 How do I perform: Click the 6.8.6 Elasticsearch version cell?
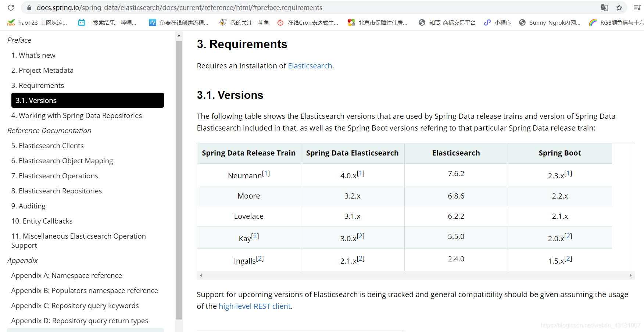456,196
